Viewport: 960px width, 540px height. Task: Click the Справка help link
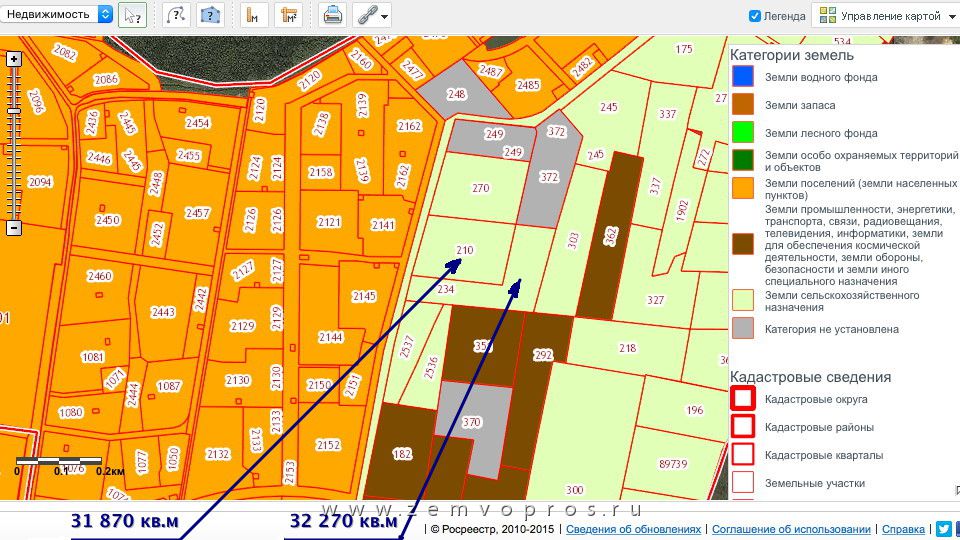(903, 529)
